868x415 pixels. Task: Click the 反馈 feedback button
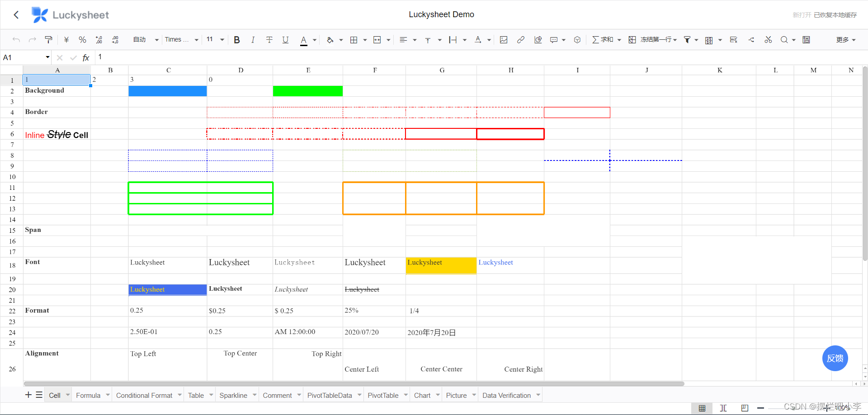(835, 358)
